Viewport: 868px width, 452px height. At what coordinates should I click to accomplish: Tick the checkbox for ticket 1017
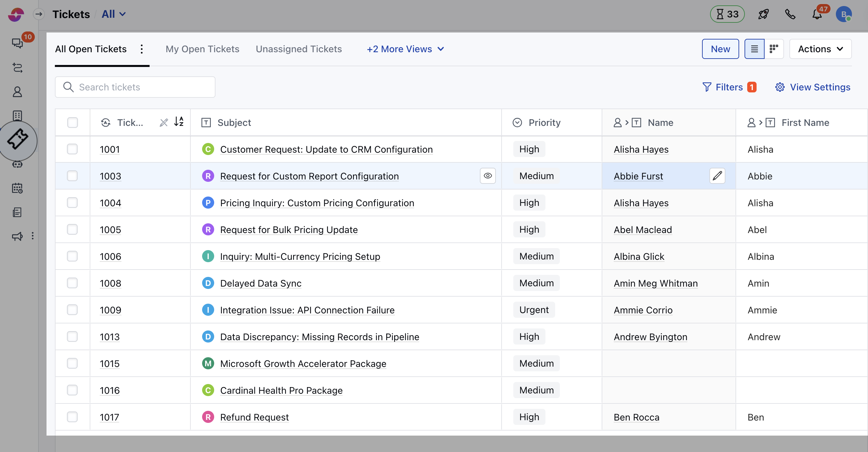click(72, 417)
